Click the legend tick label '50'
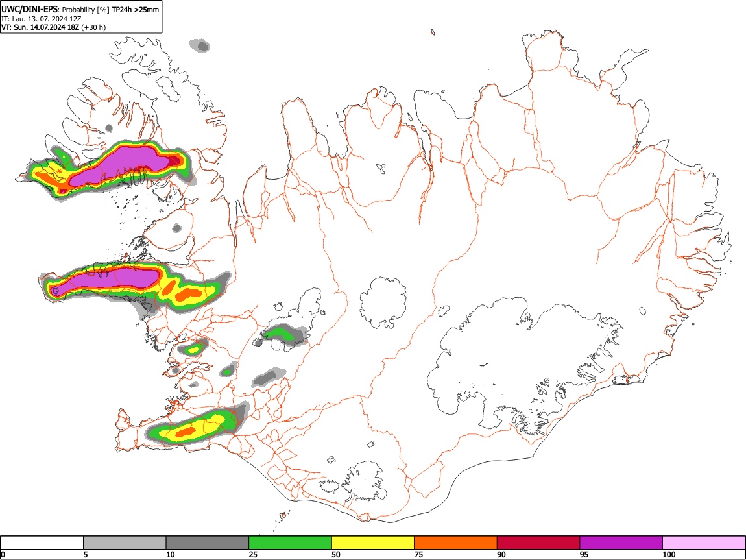 [x=336, y=554]
